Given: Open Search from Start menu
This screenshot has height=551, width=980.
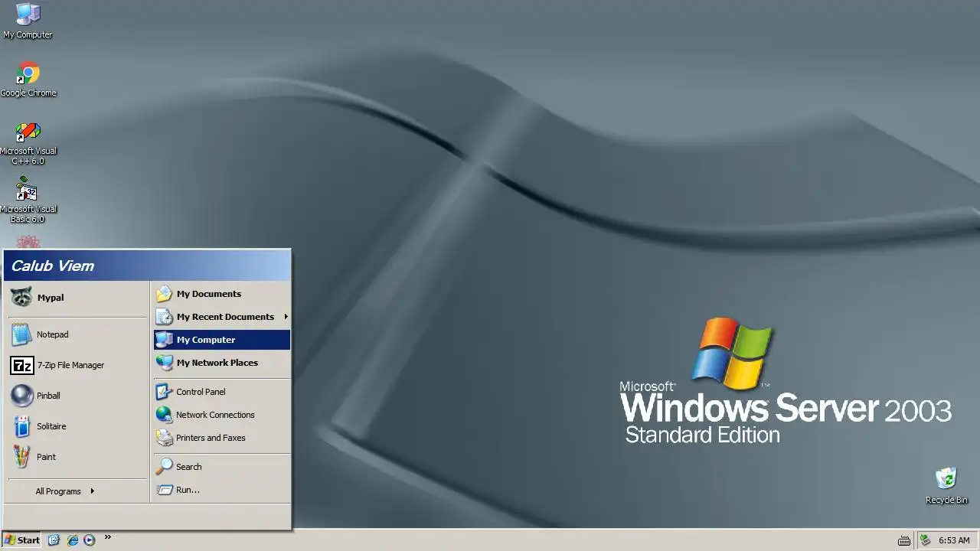Looking at the screenshot, I should [222, 467].
